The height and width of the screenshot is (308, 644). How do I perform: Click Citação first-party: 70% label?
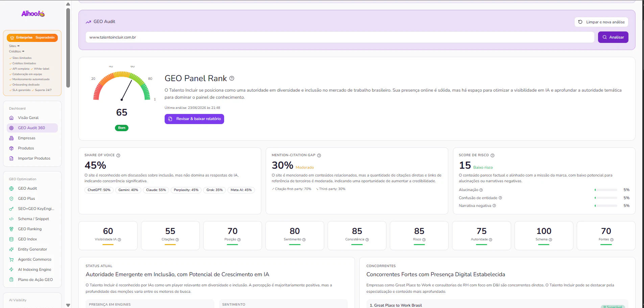pos(291,189)
